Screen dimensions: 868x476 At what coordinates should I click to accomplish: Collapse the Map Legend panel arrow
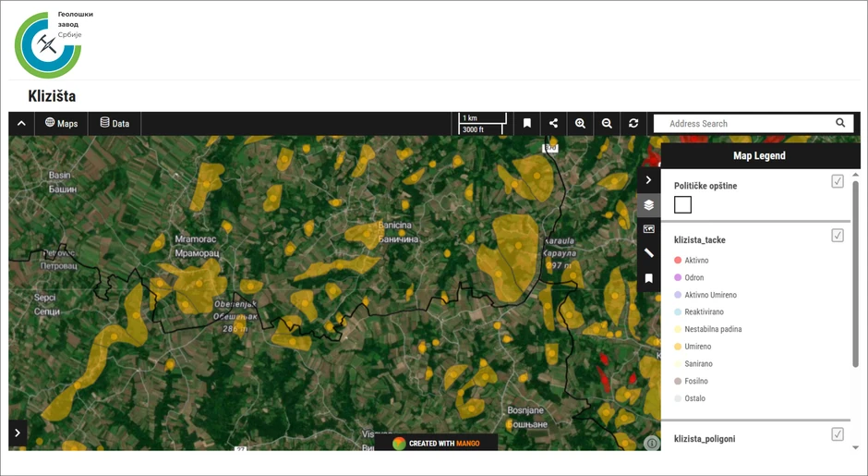click(x=649, y=180)
